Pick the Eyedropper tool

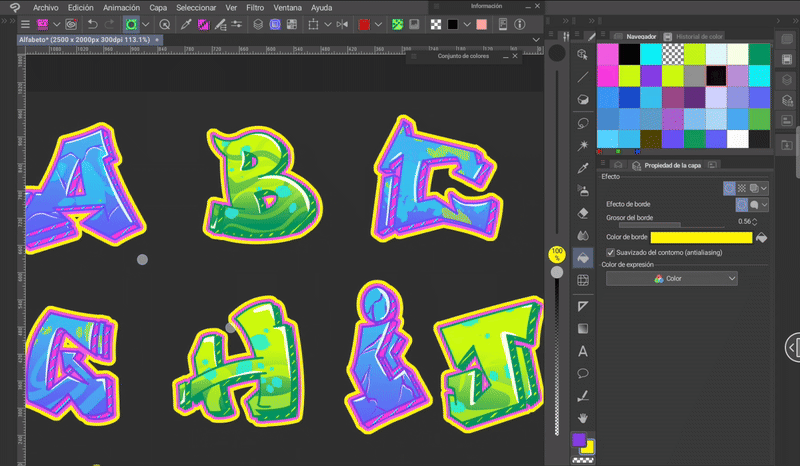pos(583,167)
